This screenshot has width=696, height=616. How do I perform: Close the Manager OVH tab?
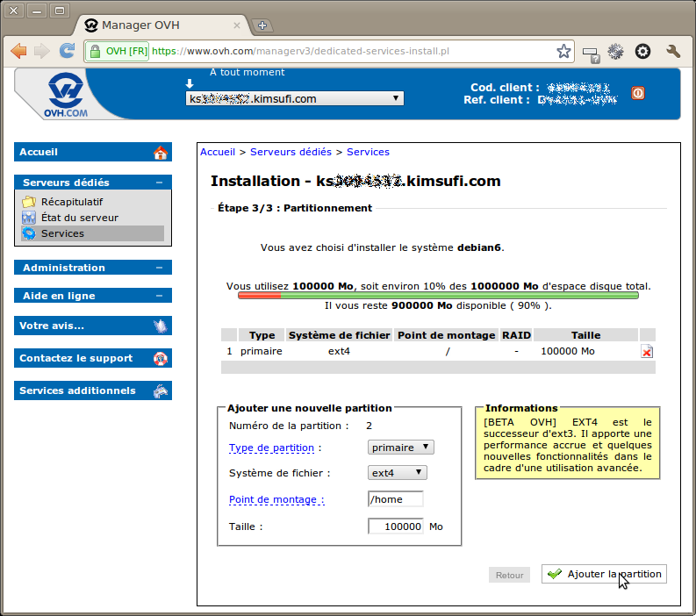tap(237, 25)
